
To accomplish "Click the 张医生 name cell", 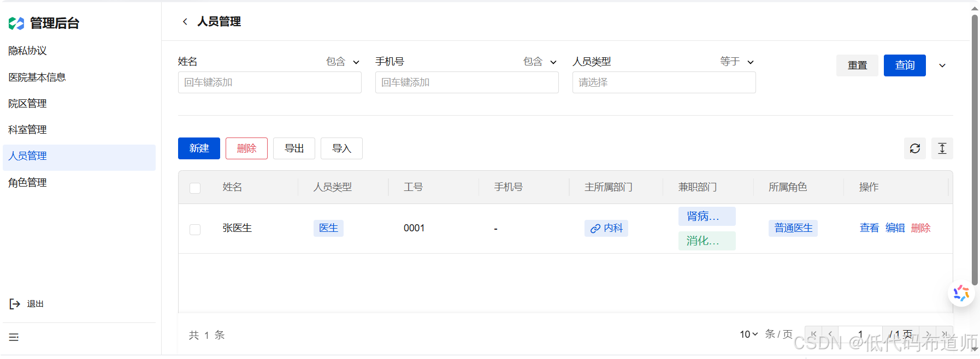I will click(237, 228).
